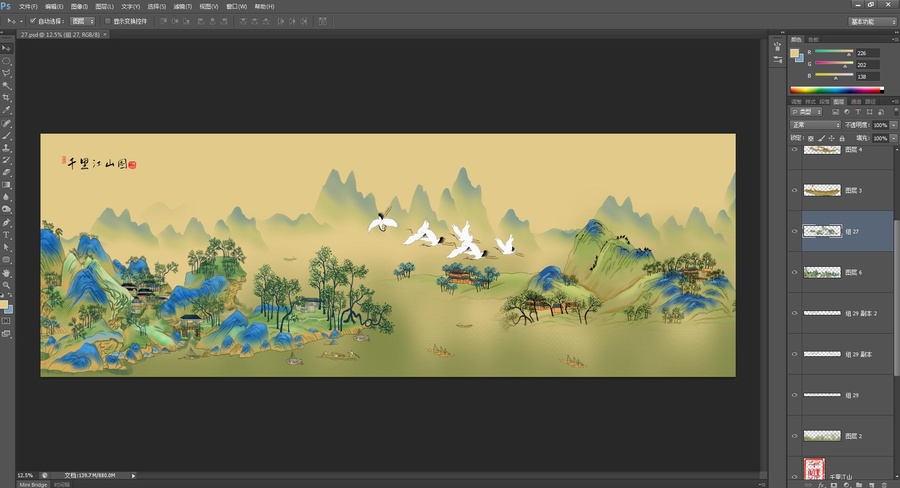
Task: Click lock transparent pixels icon
Action: (810, 138)
